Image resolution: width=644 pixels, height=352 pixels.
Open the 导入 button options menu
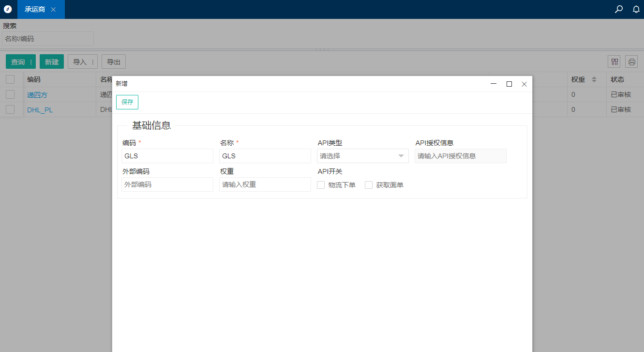click(92, 62)
